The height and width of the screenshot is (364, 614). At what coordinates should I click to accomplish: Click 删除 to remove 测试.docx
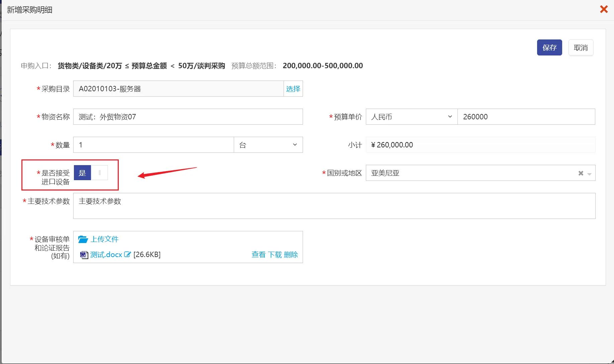pyautogui.click(x=291, y=255)
